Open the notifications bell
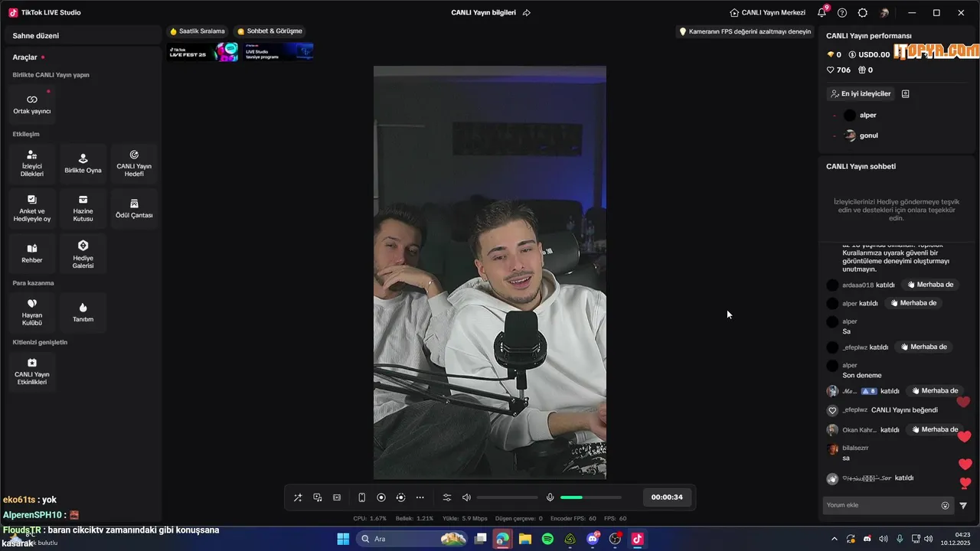This screenshot has width=980, height=551. pyautogui.click(x=822, y=12)
